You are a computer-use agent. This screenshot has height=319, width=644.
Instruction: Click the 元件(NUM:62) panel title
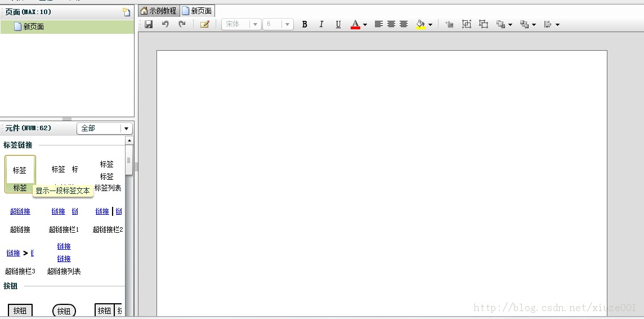click(28, 129)
